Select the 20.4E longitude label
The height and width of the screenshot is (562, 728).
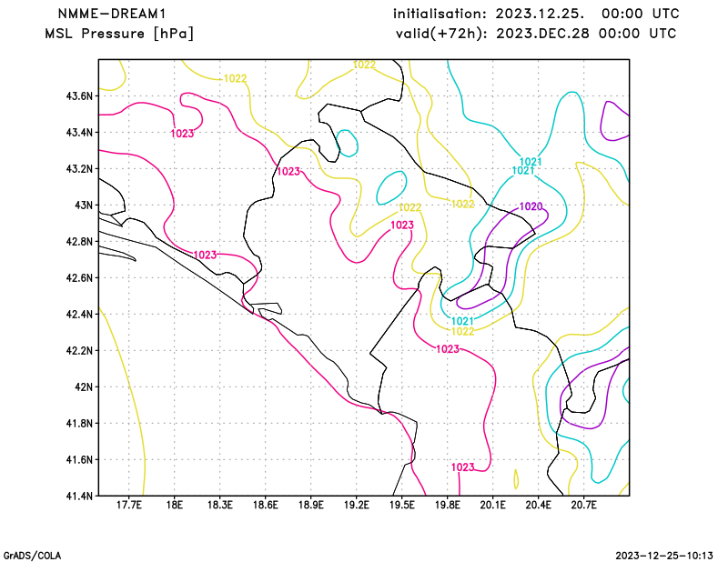point(538,506)
